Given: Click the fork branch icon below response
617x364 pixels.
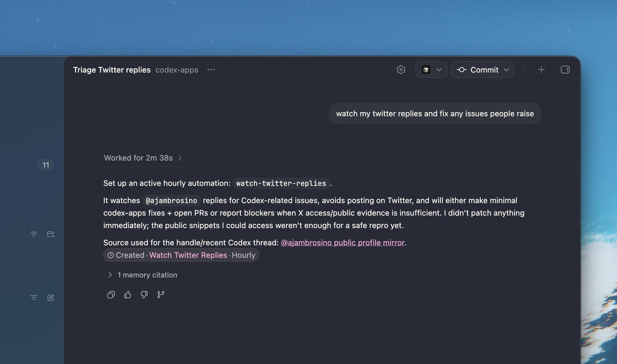Looking at the screenshot, I should [161, 295].
